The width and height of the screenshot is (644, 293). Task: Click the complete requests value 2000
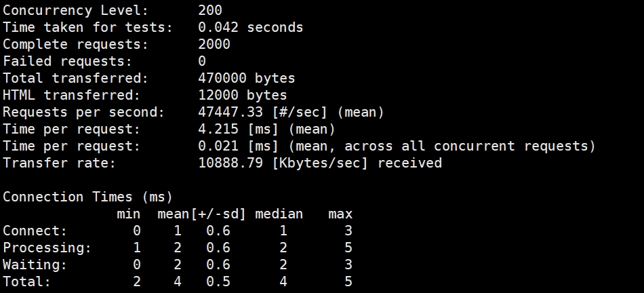click(x=214, y=44)
